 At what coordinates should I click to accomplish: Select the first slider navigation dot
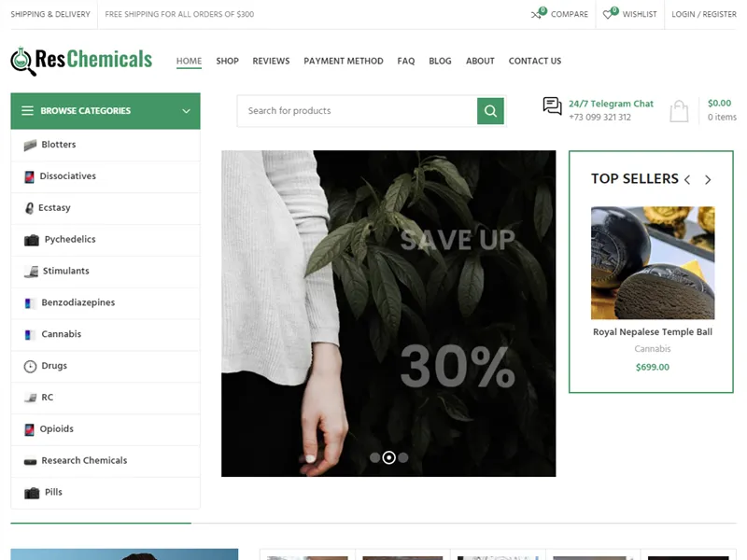coord(376,456)
